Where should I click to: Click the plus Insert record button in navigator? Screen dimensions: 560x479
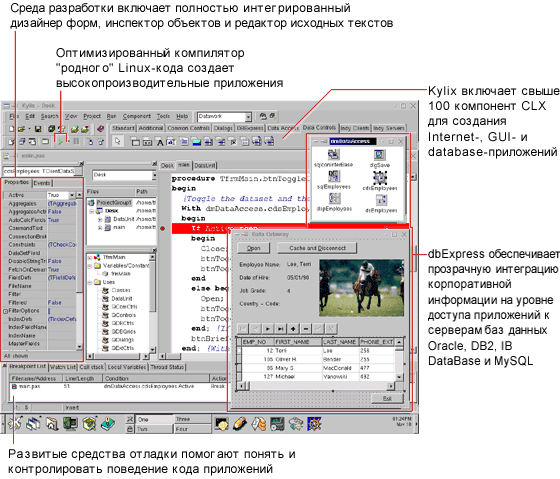(x=293, y=329)
